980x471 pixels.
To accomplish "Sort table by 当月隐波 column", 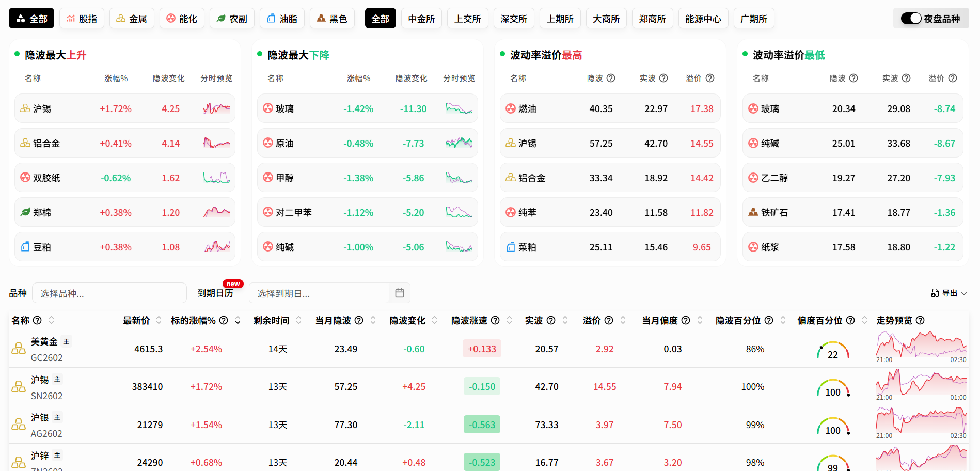I will pyautogui.click(x=373, y=320).
